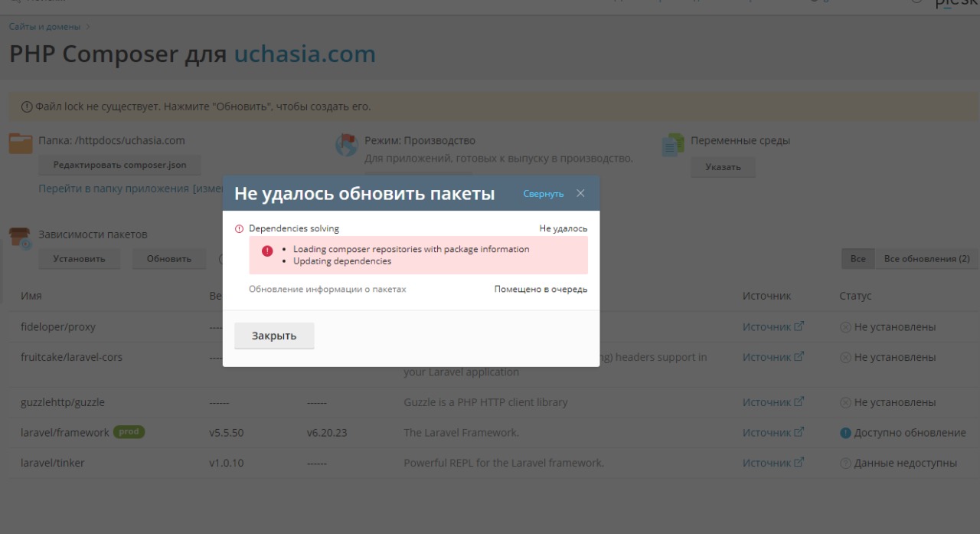Viewport: 980px width, 534px height.
Task: Click the v6.20.23 latest version cell
Action: (x=327, y=433)
